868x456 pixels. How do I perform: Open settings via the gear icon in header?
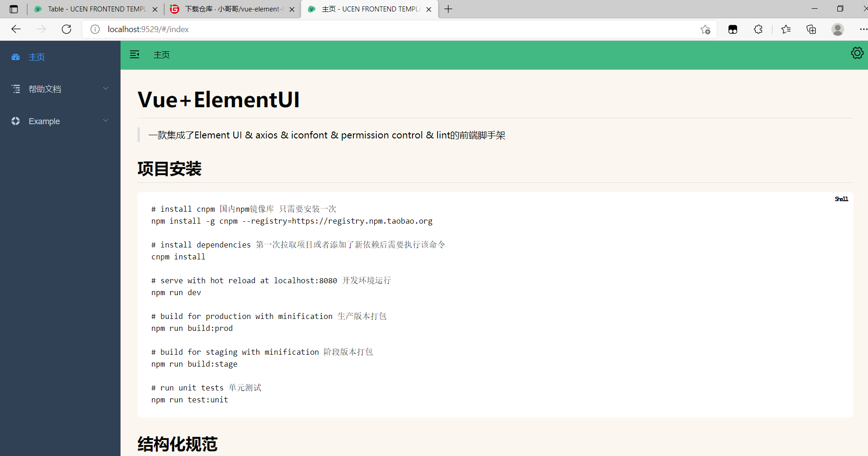pyautogui.click(x=857, y=53)
